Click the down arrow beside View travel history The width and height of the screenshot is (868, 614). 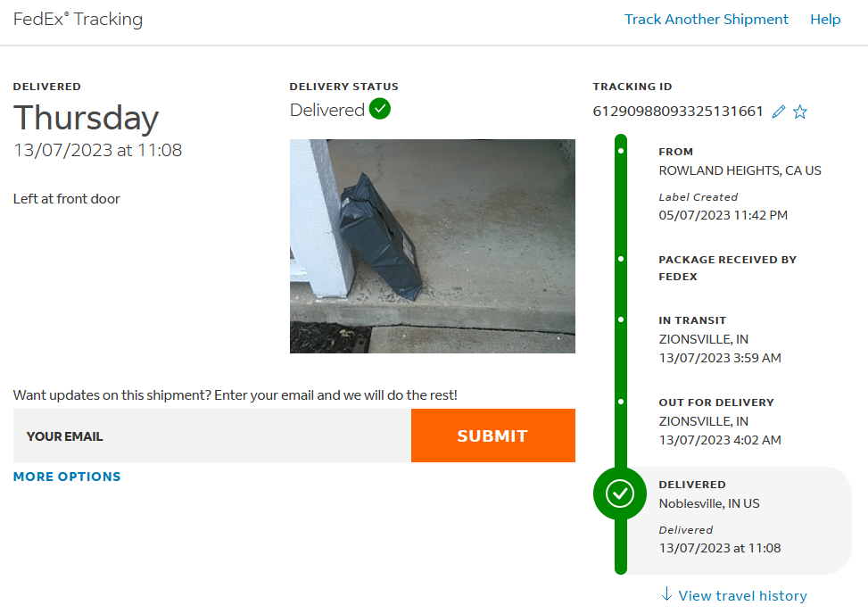666,594
